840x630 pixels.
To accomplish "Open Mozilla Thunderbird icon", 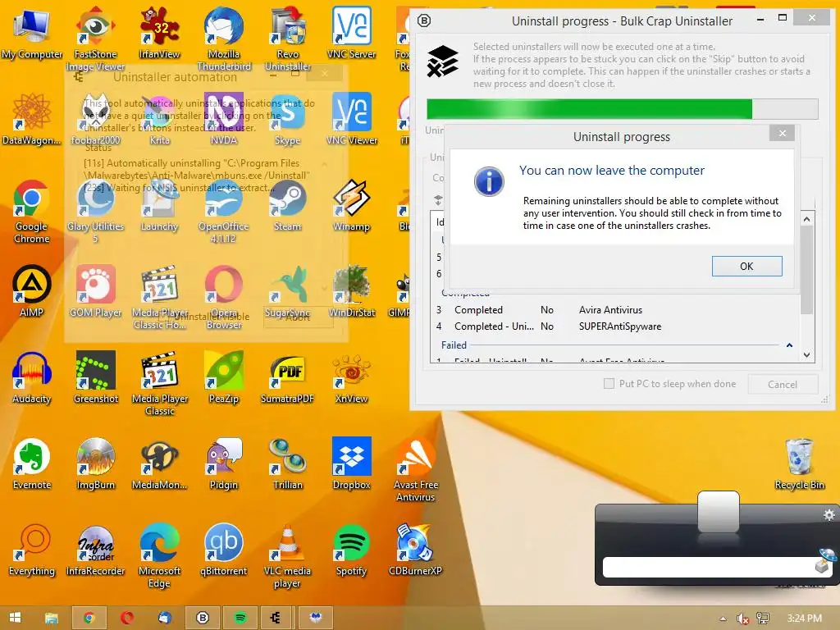I will point(224,39).
